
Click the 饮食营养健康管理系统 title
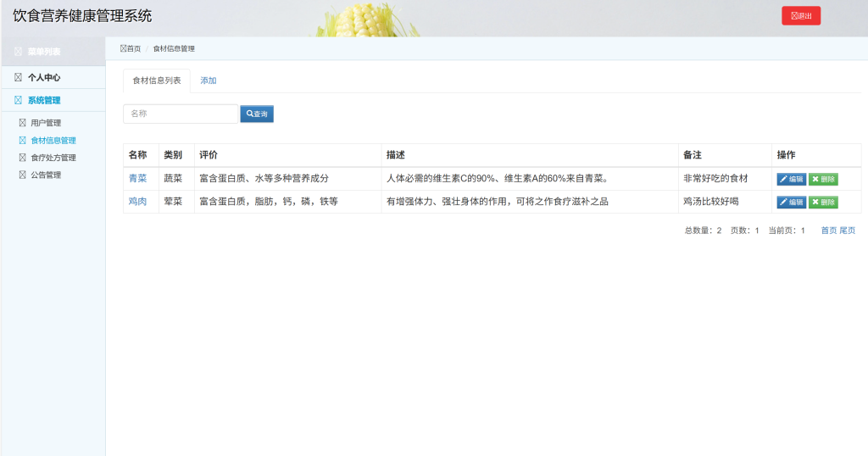click(x=82, y=15)
